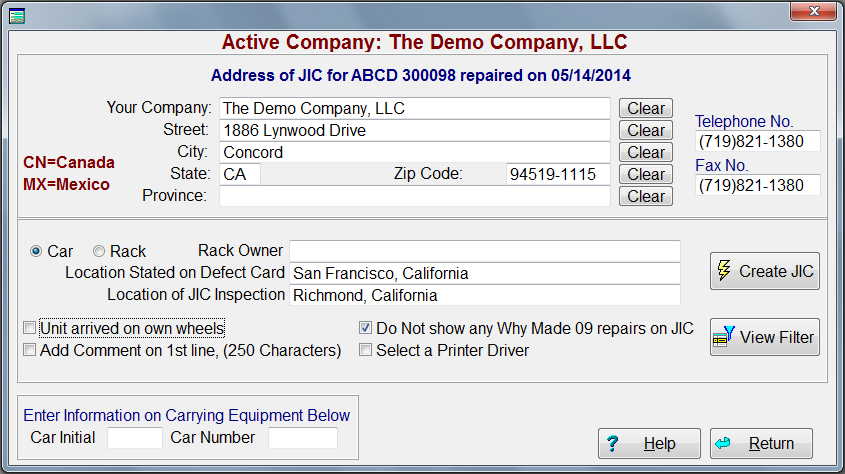Screen dimensions: 845x474
Task: Uncheck Do Not show Why Made 09 repairs
Action: (366, 328)
